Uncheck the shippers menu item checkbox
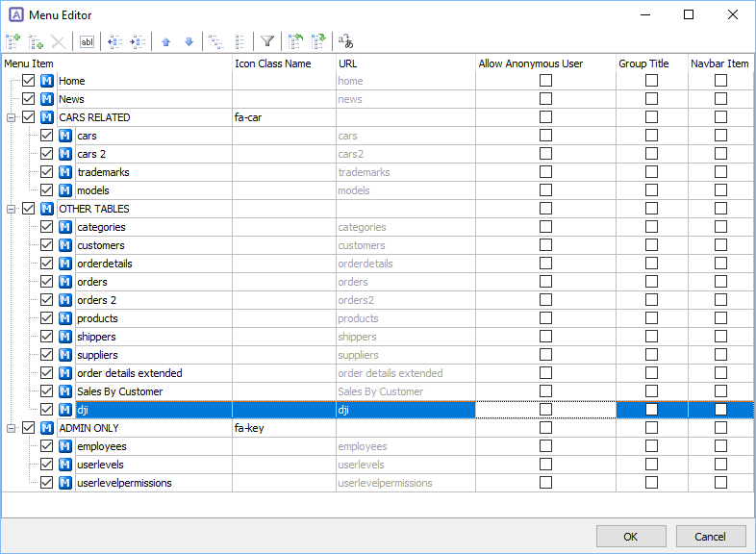This screenshot has width=756, height=554. [x=47, y=337]
